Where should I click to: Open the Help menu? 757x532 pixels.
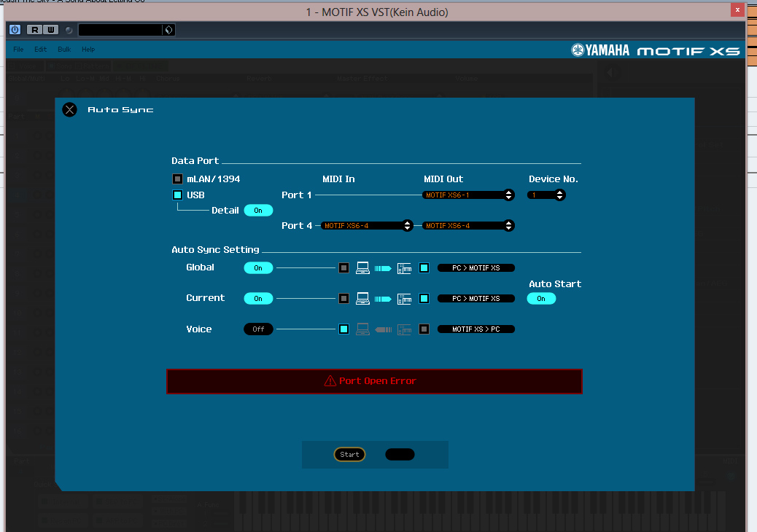point(88,50)
